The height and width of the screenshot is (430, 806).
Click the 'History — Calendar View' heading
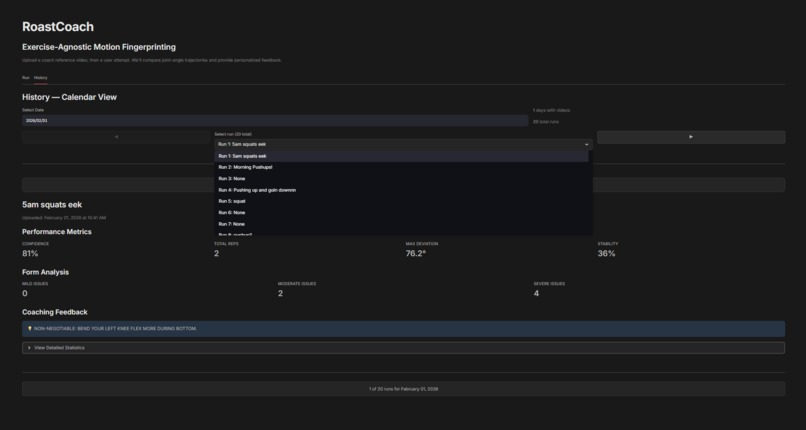[x=69, y=97]
